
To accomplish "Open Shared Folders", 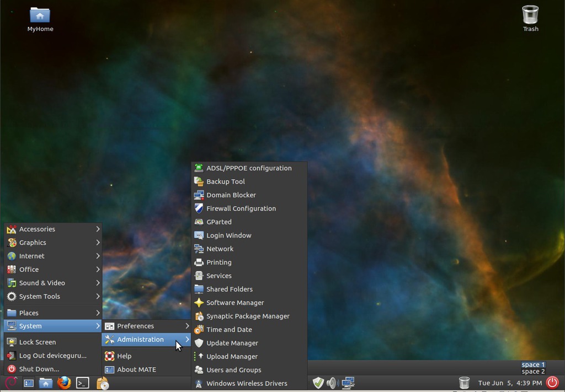I will tap(249, 289).
